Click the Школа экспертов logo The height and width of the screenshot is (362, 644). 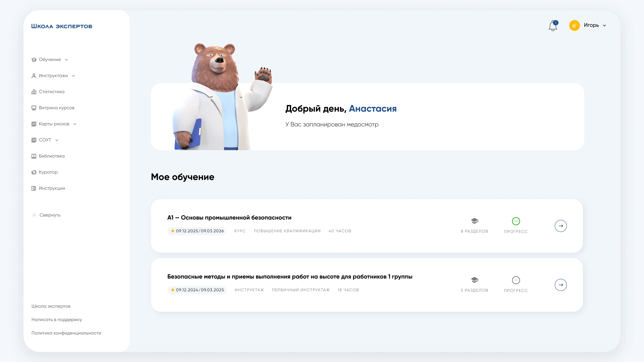tap(62, 26)
